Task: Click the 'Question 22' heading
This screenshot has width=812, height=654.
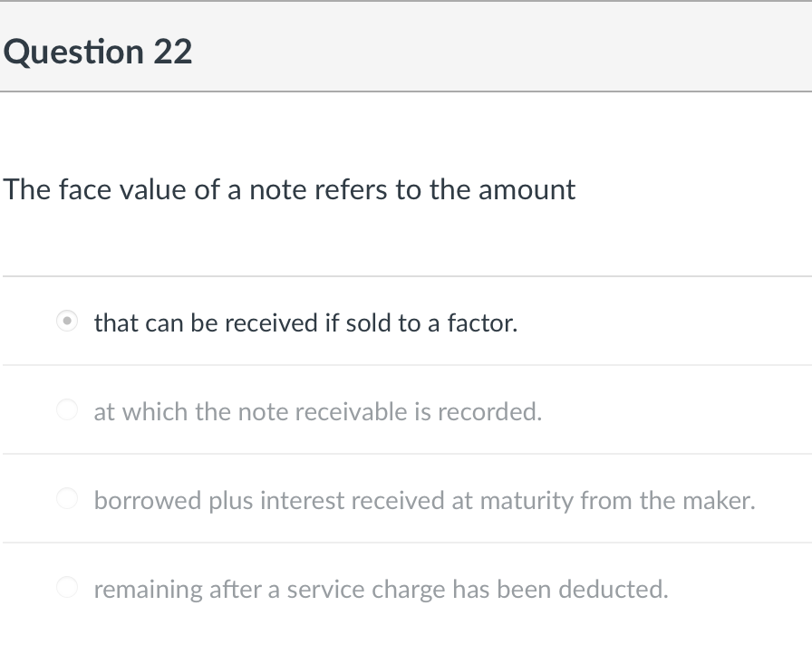Action: coord(98,52)
